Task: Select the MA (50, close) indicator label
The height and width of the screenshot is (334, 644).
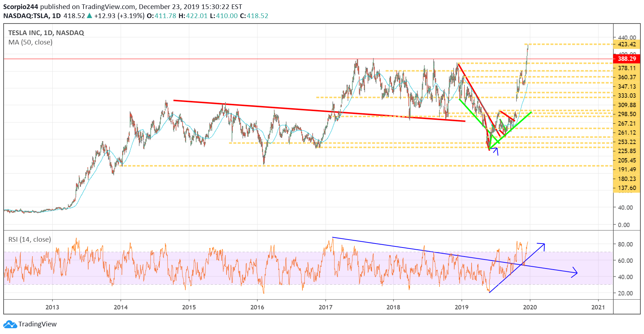Action: [30, 42]
